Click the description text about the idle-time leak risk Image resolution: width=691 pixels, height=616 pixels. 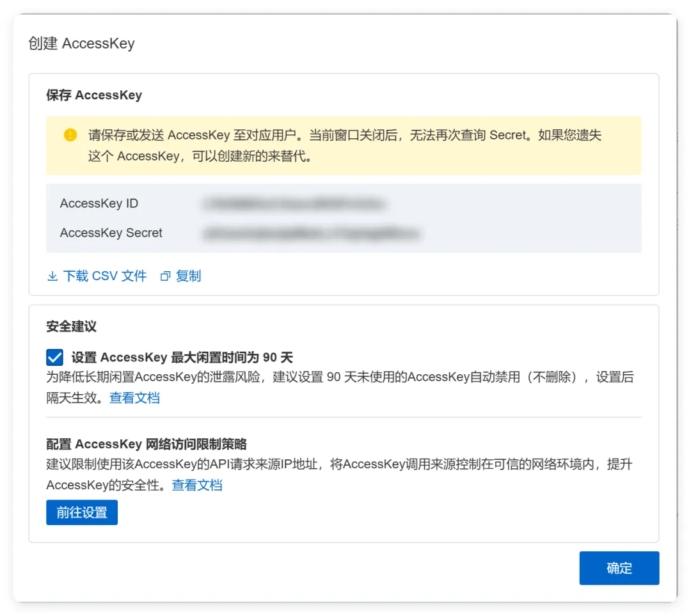coord(340,387)
